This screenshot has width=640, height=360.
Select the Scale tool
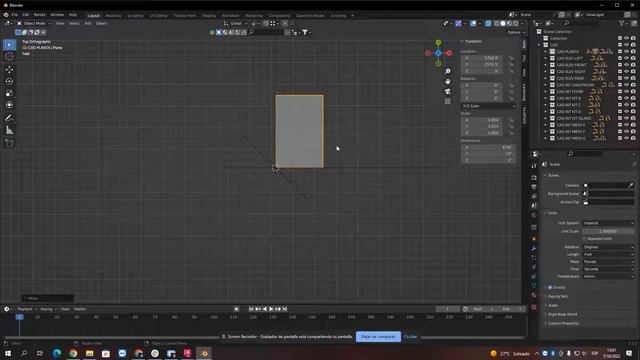tap(9, 93)
